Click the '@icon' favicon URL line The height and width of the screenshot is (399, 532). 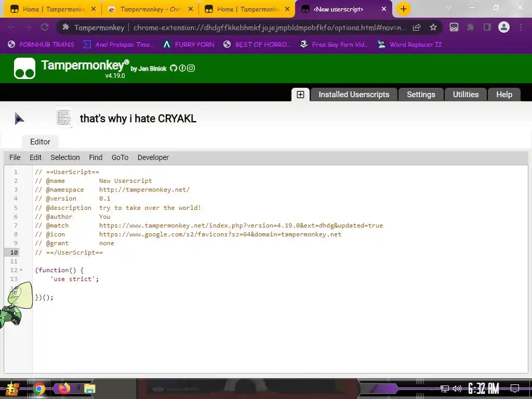188,234
